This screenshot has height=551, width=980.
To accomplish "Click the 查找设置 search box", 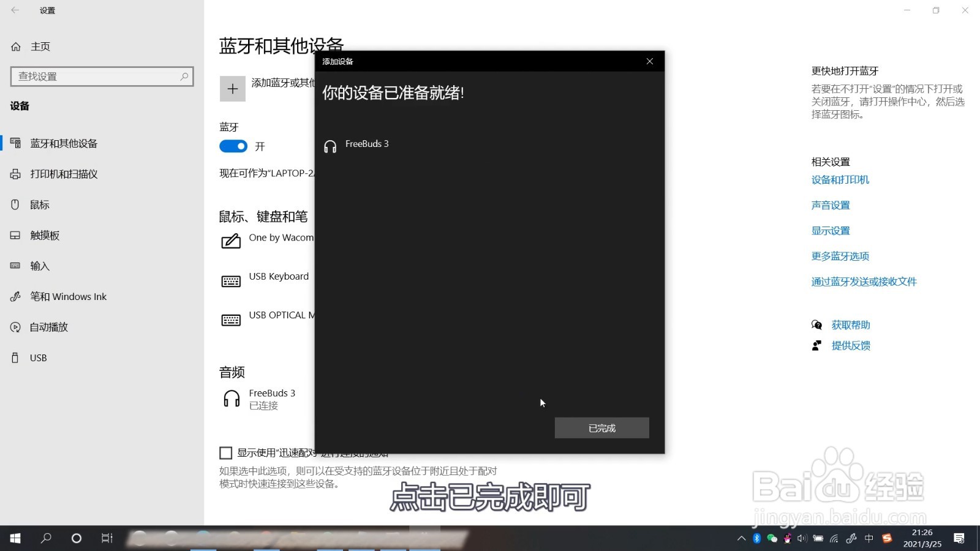I will pos(102,76).
